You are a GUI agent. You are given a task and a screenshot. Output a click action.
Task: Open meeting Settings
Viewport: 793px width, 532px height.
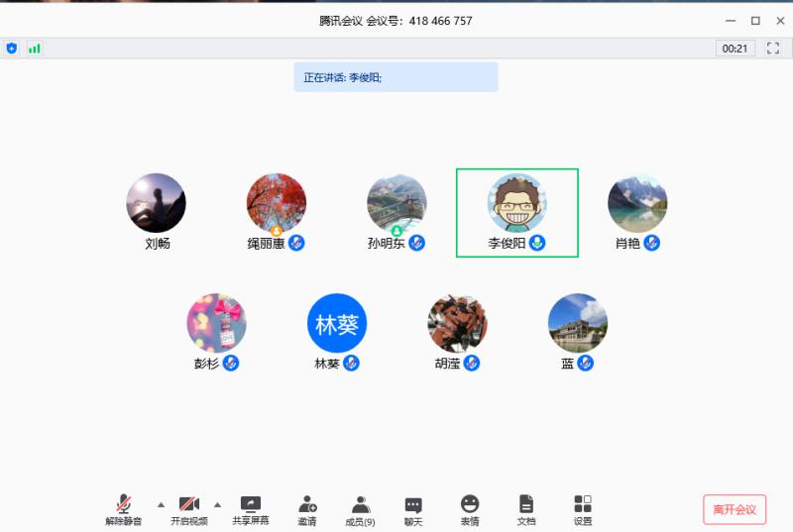coord(583,509)
